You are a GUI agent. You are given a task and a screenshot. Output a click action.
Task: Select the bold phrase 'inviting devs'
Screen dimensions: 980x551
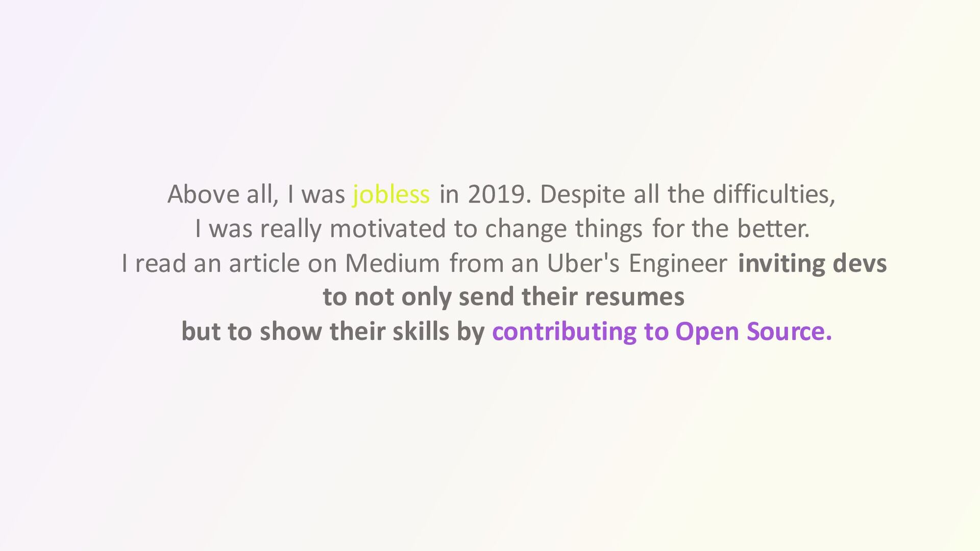tap(812, 264)
